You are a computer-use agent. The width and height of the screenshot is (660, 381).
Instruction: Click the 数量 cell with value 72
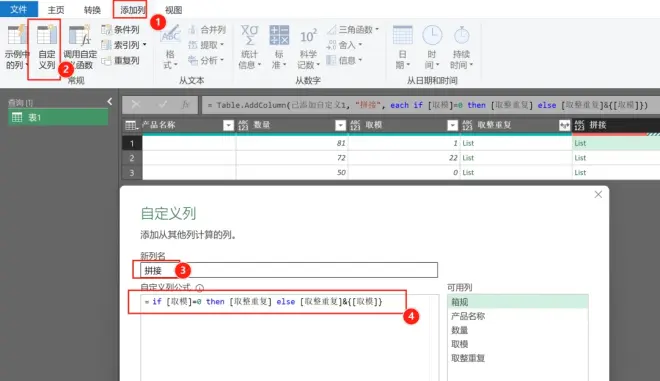click(x=292, y=158)
